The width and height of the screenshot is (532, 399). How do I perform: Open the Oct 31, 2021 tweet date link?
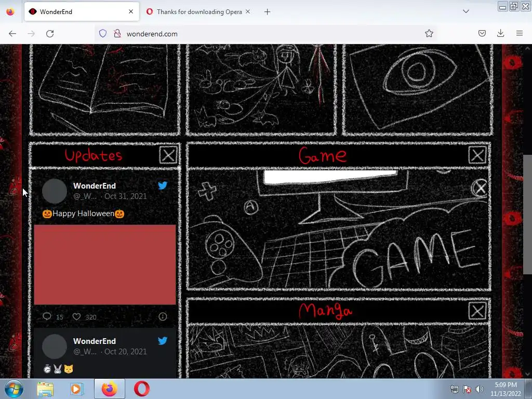126,196
